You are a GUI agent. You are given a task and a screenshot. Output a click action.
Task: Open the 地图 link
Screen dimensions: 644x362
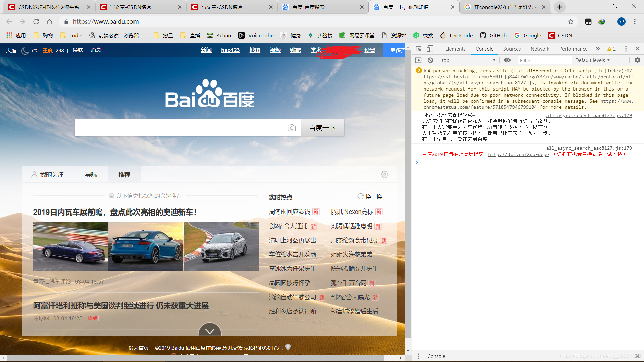click(255, 50)
